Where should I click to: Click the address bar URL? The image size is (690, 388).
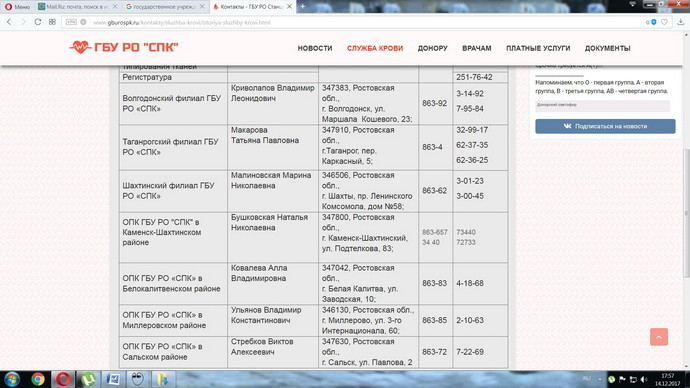(182, 22)
